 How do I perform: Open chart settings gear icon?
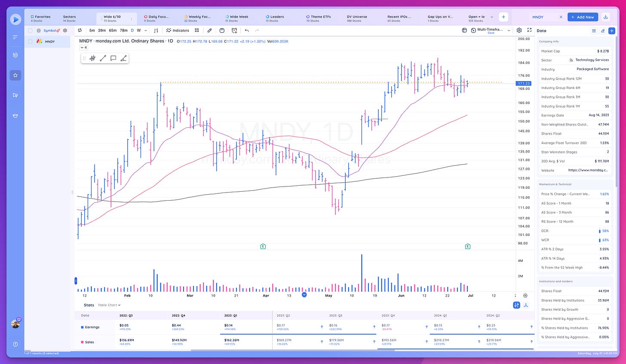coord(519,31)
